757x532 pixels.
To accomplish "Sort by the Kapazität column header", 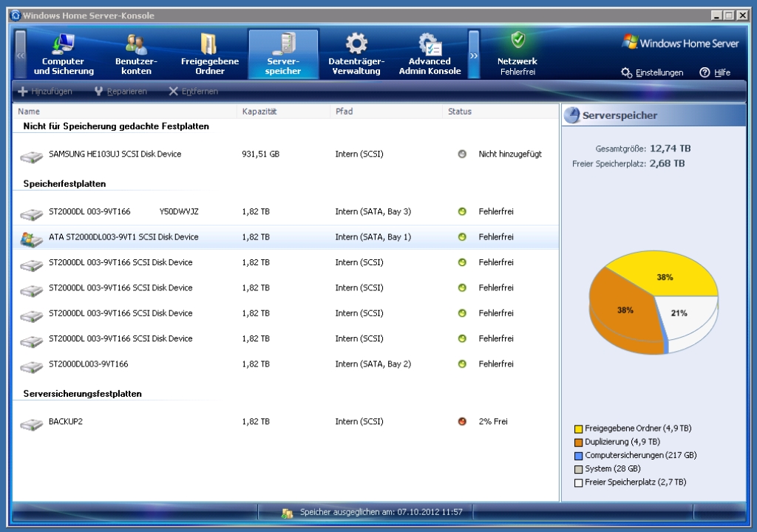I will point(283,112).
